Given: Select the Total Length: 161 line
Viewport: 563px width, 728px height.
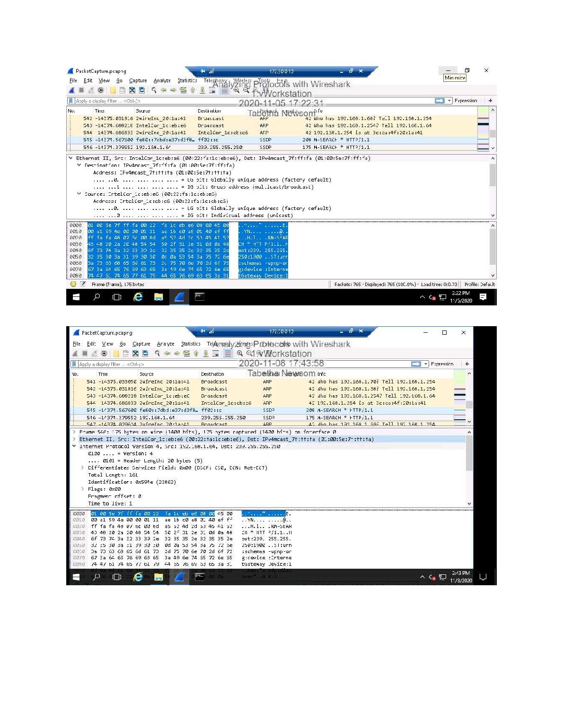Looking at the screenshot, I should click(x=113, y=475).
